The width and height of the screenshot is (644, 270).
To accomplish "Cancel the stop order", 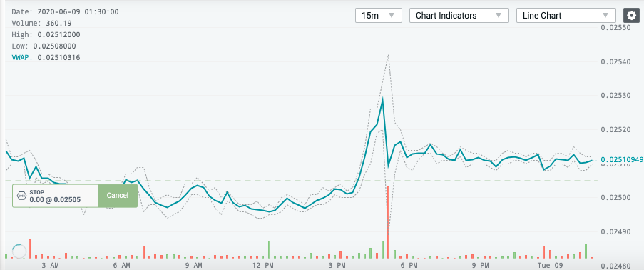I will [118, 196].
